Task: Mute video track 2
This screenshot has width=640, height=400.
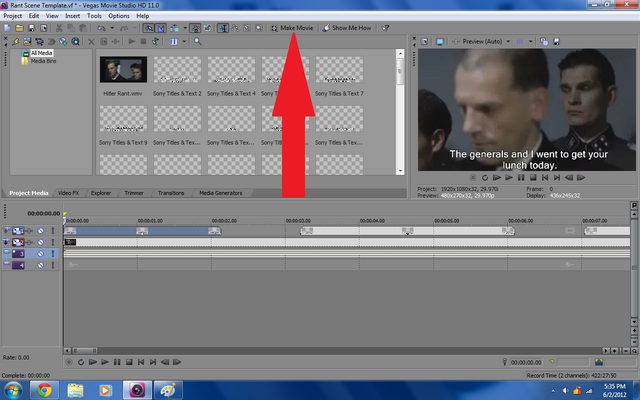Action: [41, 242]
